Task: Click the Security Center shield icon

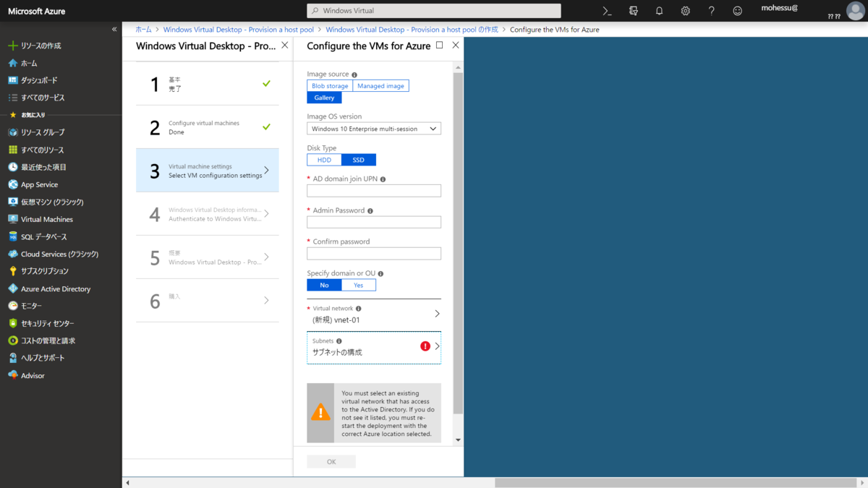Action: click(12, 323)
